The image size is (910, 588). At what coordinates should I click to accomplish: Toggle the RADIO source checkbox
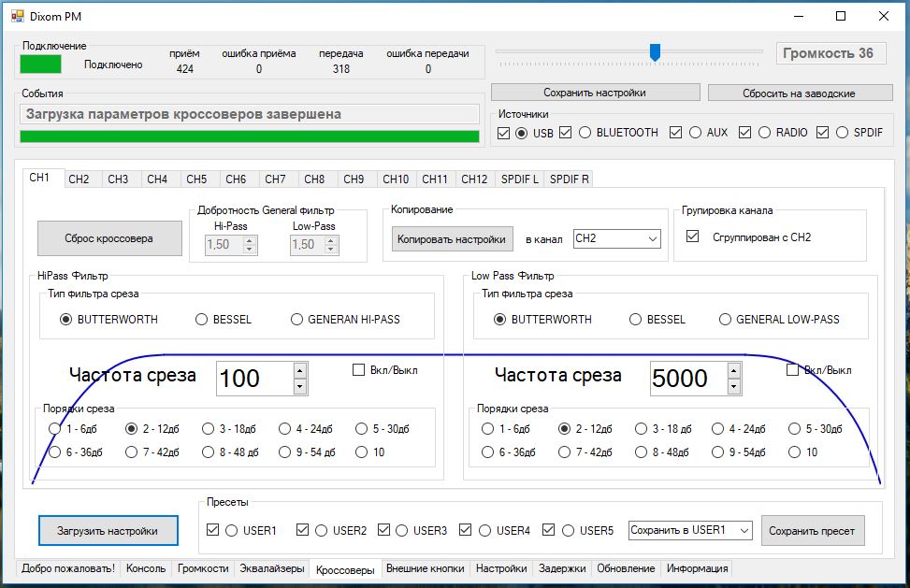[x=744, y=133]
